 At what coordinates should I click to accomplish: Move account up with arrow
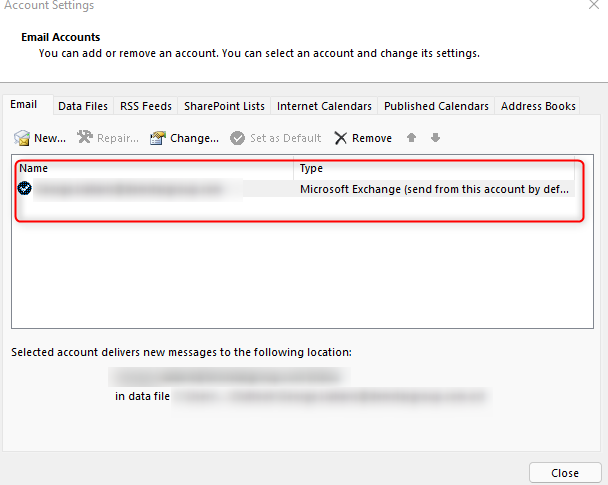pyautogui.click(x=411, y=138)
